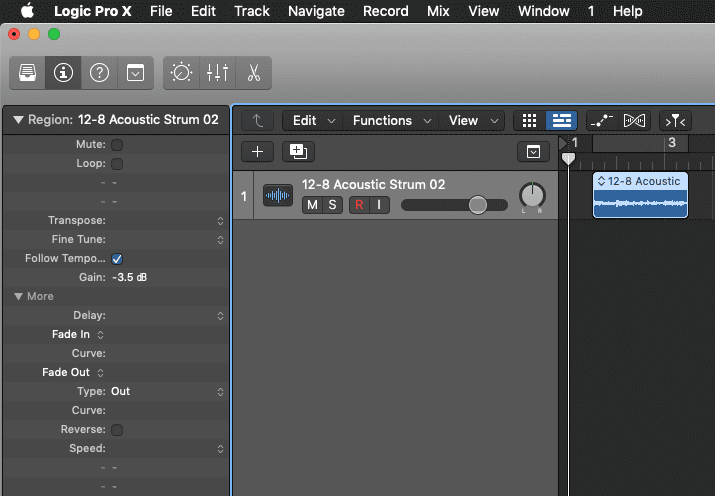Open the tracks area Edit menu
This screenshot has height=496, width=715.
313,121
